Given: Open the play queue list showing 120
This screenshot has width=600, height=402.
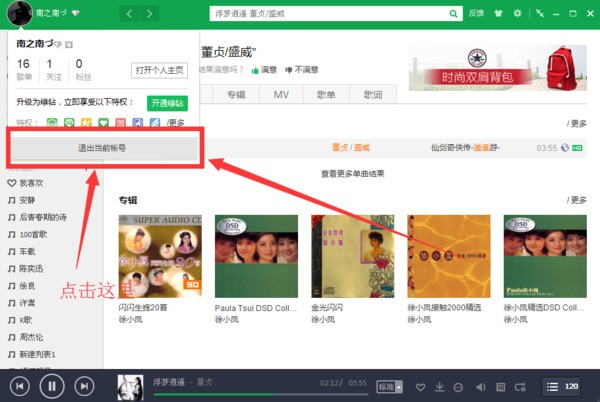Looking at the screenshot, I should point(561,387).
